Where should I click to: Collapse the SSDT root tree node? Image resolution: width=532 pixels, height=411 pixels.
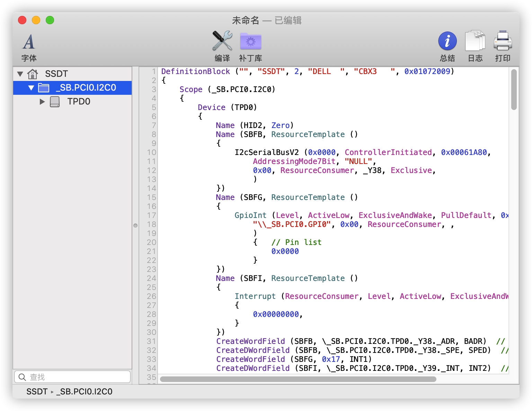(x=20, y=74)
